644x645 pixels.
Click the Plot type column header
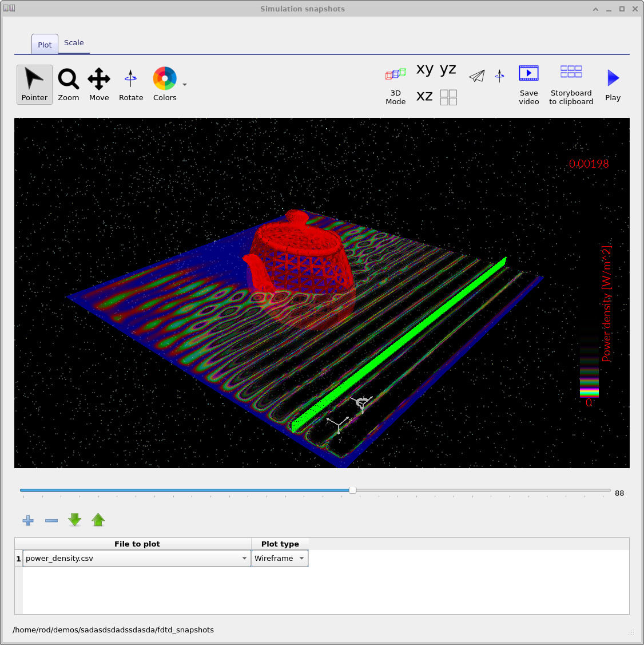click(x=280, y=544)
